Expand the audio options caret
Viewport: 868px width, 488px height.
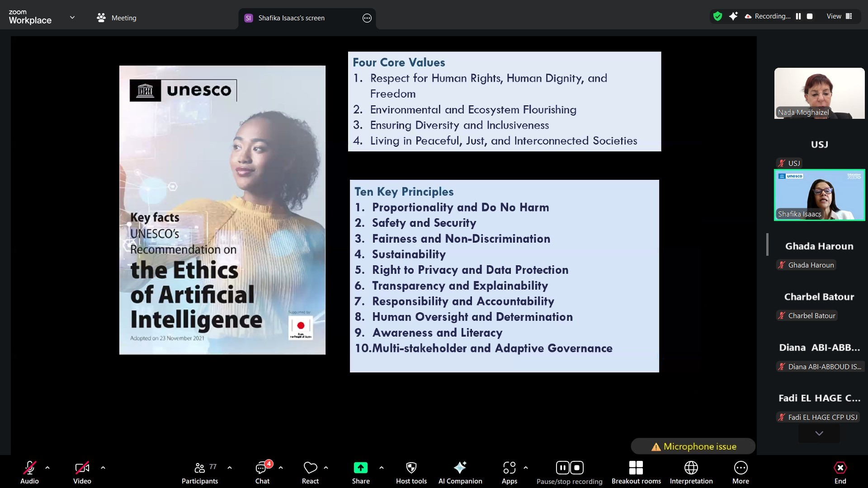[x=47, y=468]
